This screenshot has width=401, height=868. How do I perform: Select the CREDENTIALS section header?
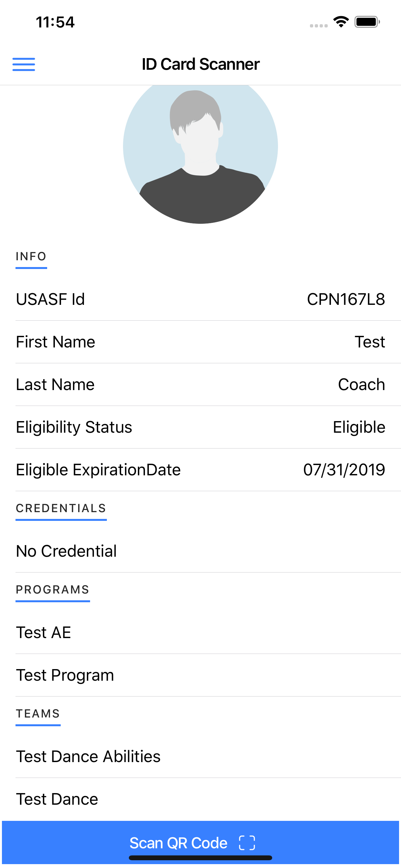pos(61,508)
